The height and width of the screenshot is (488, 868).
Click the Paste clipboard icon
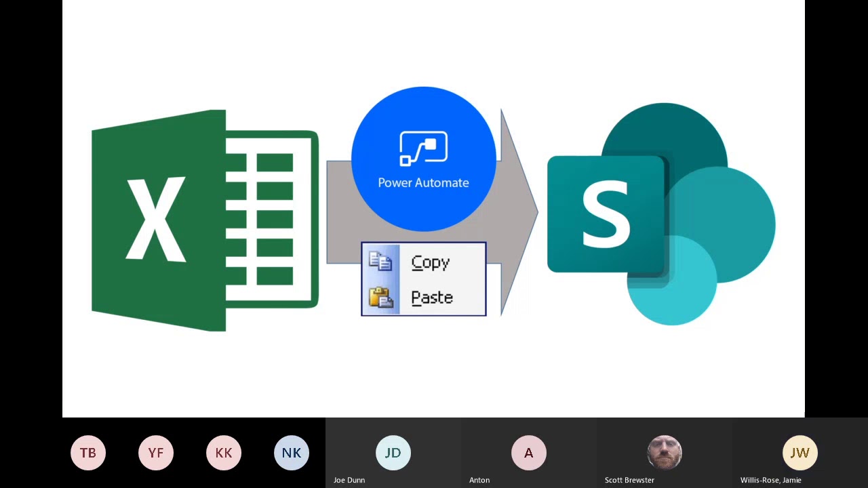[x=380, y=298]
